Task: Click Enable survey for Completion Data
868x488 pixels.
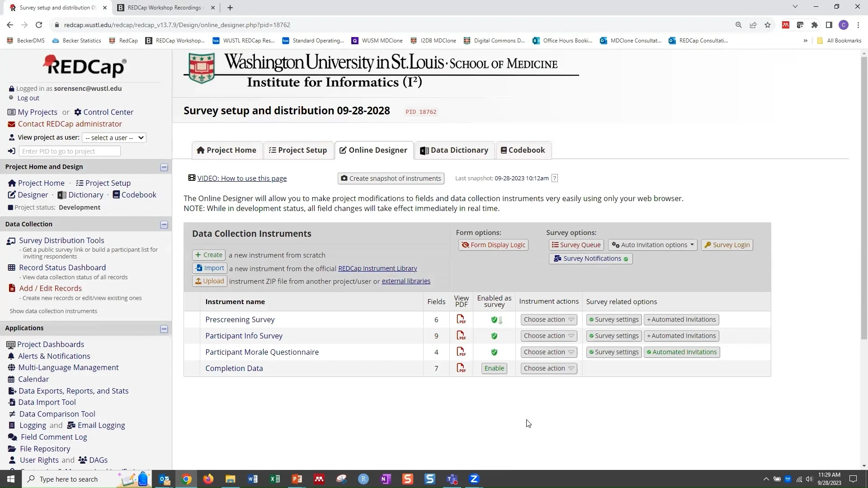Action: (x=494, y=368)
